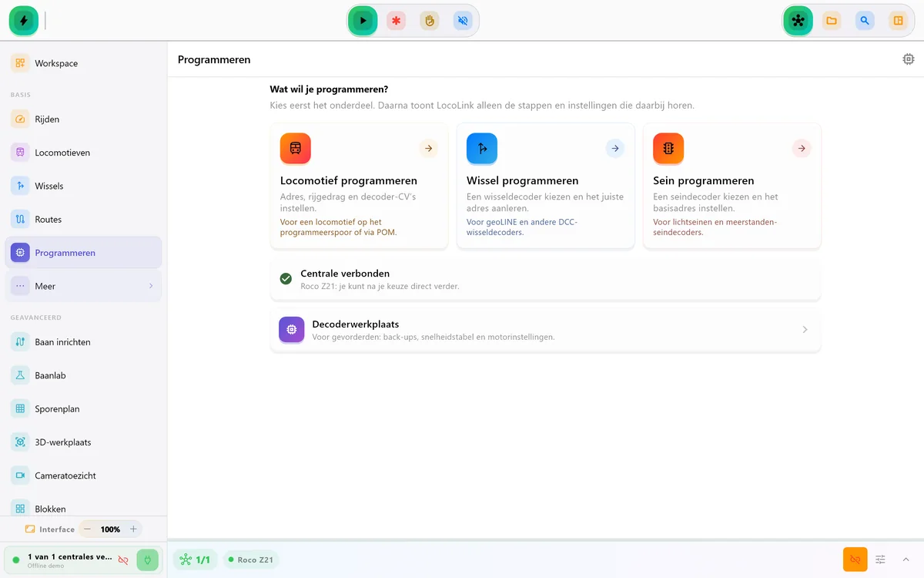Open the orange layout panel icon
Screen dimensions: 924x578
[898, 21]
